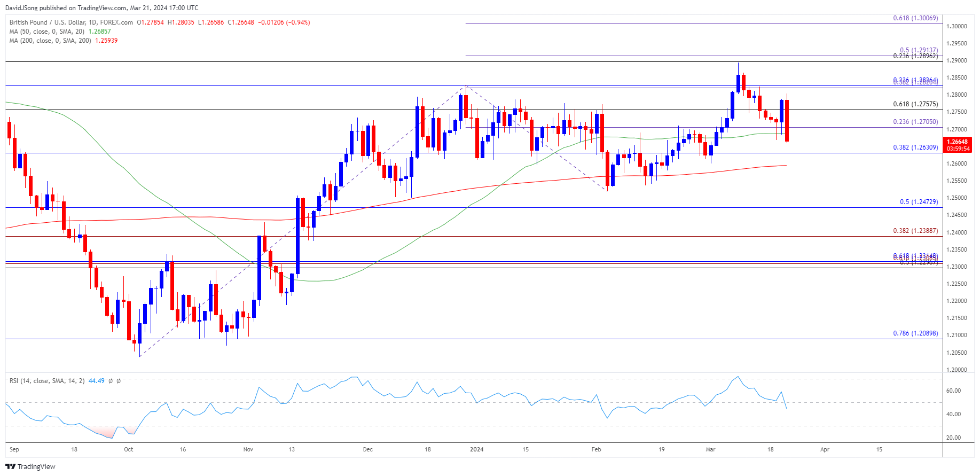Click the 13 date label after Nov
Viewport: 980px width, 476px height.
(x=292, y=449)
